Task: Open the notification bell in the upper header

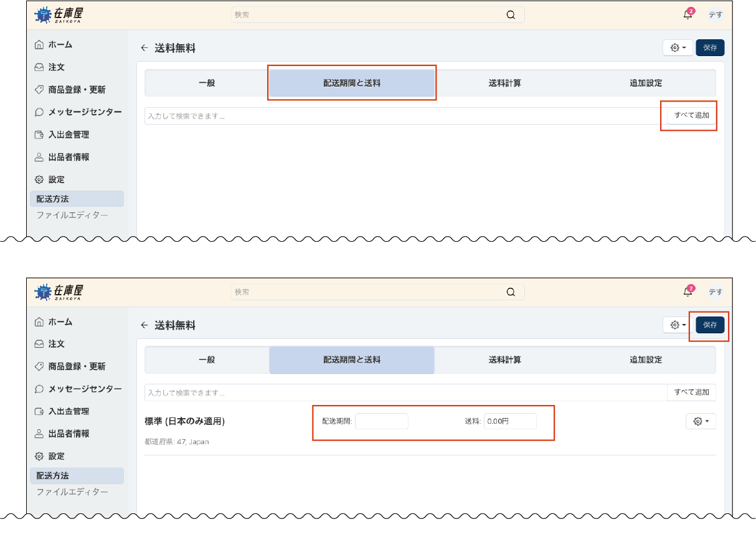Action: coord(687,15)
